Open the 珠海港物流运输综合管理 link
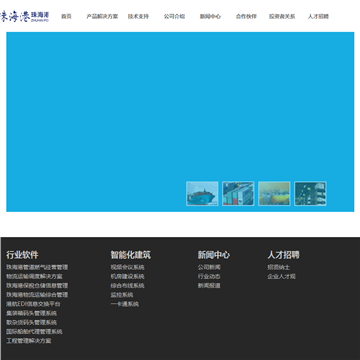The image size is (360, 360). 37,295
